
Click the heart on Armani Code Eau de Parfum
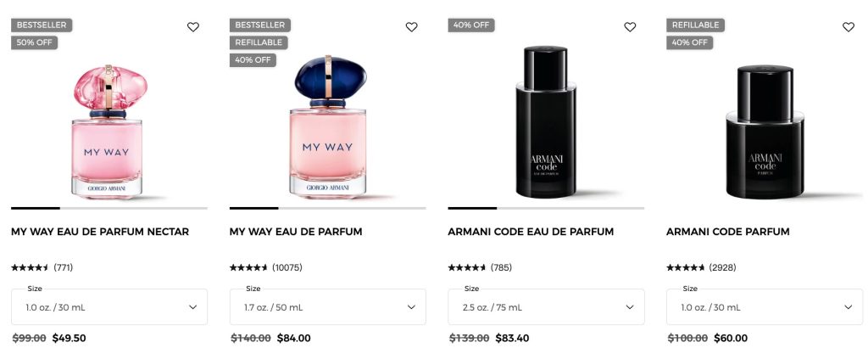pyautogui.click(x=630, y=26)
